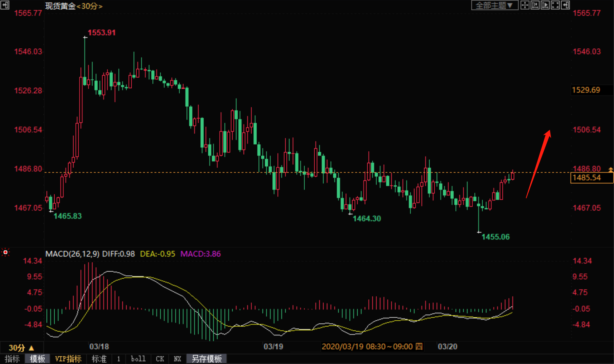The image size is (614, 364).
Task: Click the DIFF:0.98 value
Action: tap(118, 254)
